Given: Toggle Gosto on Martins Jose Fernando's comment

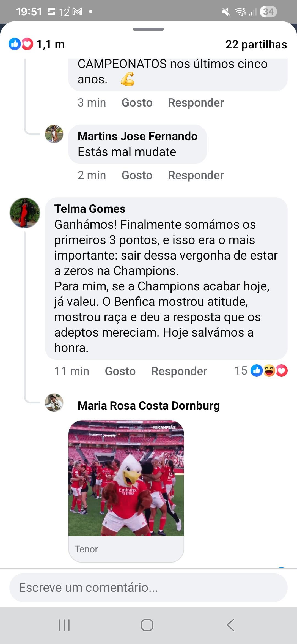Looking at the screenshot, I should coord(137,175).
